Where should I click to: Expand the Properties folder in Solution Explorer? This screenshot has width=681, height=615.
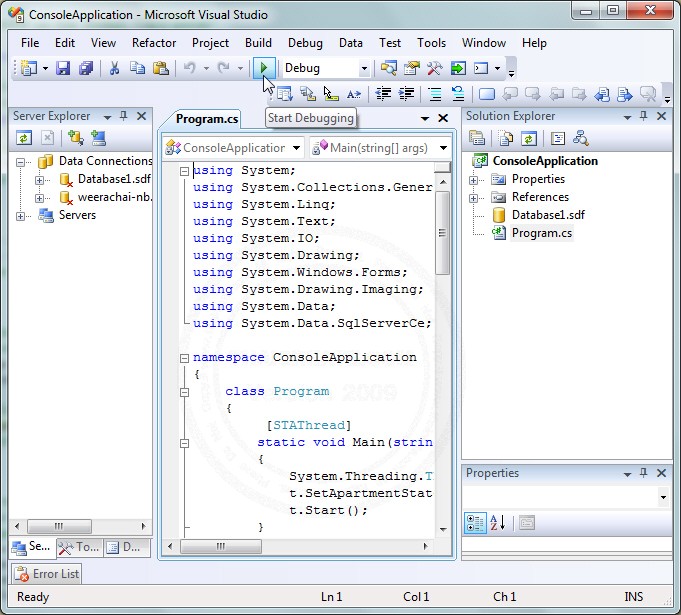tap(473, 180)
